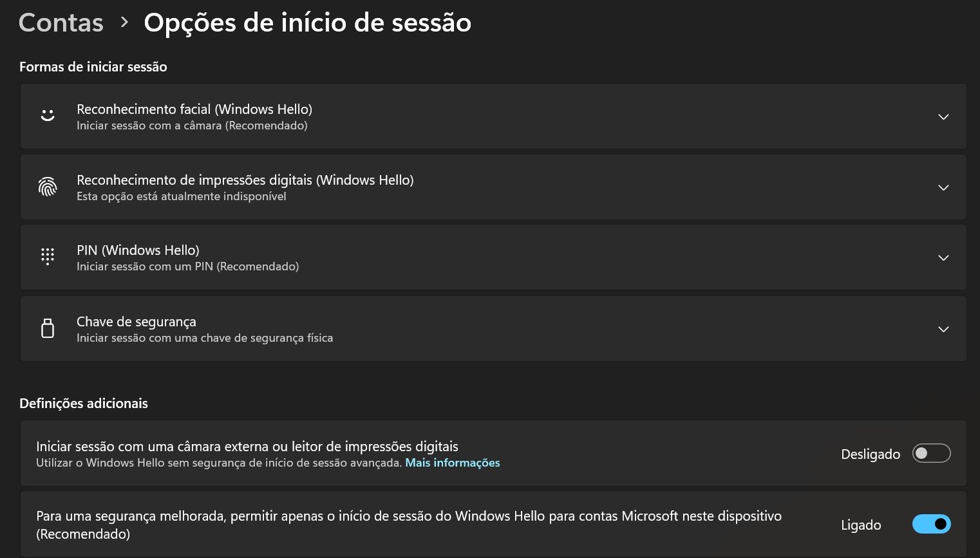Click the smiley face recognition icon
Image resolution: width=980 pixels, height=558 pixels.
(x=48, y=116)
